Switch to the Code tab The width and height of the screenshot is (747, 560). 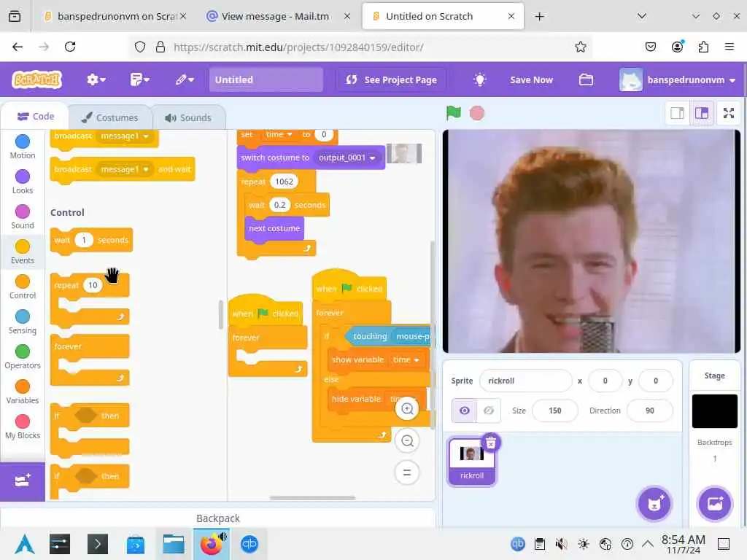(36, 116)
